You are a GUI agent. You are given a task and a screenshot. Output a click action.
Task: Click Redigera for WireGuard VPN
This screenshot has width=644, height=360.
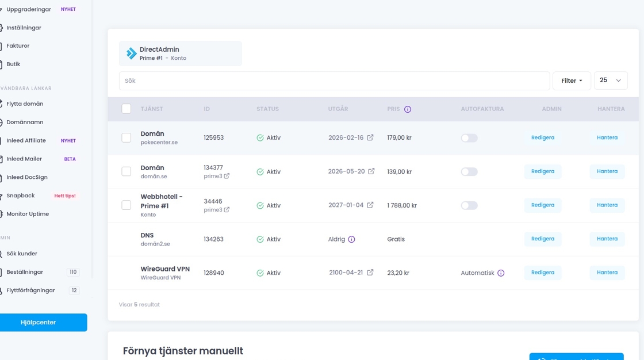(x=542, y=273)
